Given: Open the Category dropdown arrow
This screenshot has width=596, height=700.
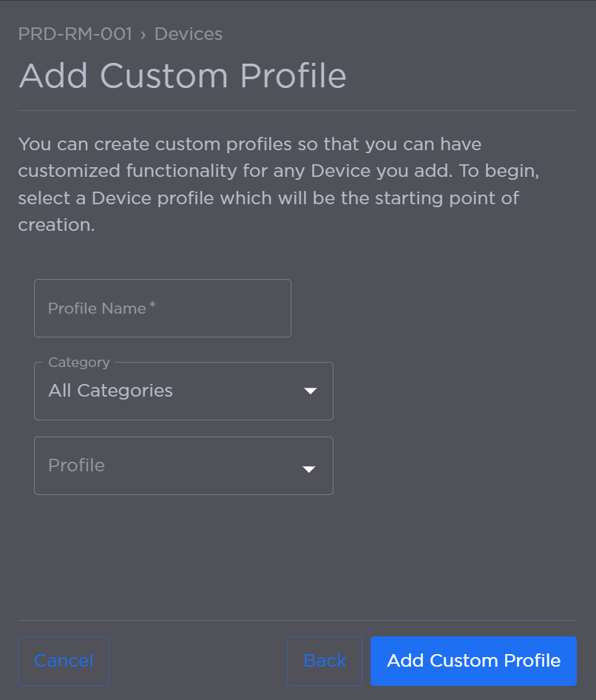Looking at the screenshot, I should point(309,391).
